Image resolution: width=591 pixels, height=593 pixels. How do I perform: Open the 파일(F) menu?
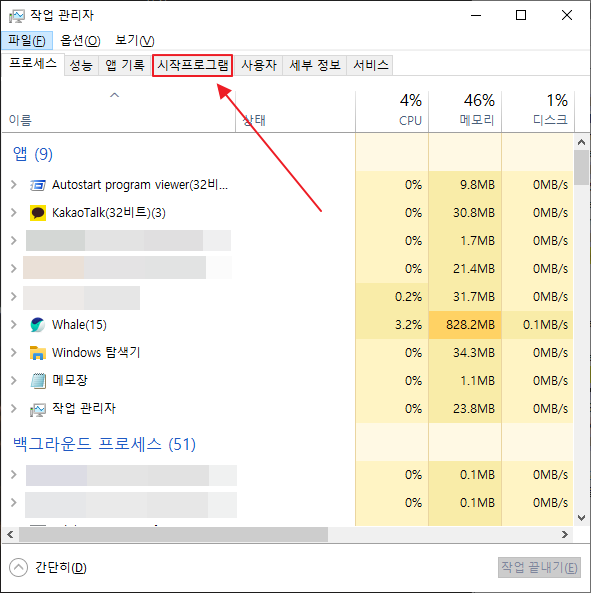(27, 40)
